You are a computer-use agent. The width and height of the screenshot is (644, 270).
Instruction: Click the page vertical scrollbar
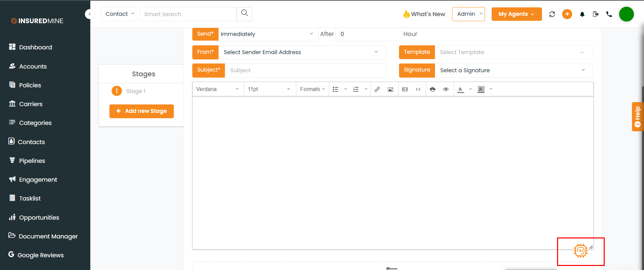click(x=643, y=178)
